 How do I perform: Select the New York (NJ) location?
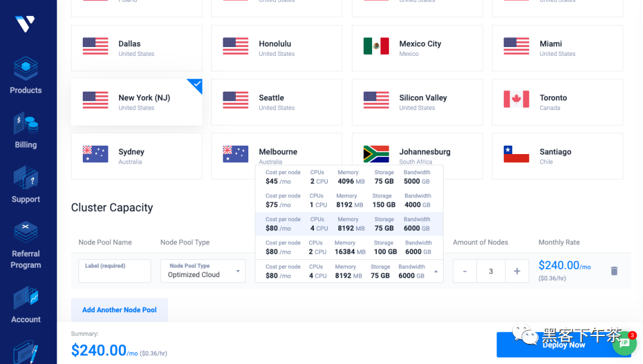pyautogui.click(x=136, y=102)
